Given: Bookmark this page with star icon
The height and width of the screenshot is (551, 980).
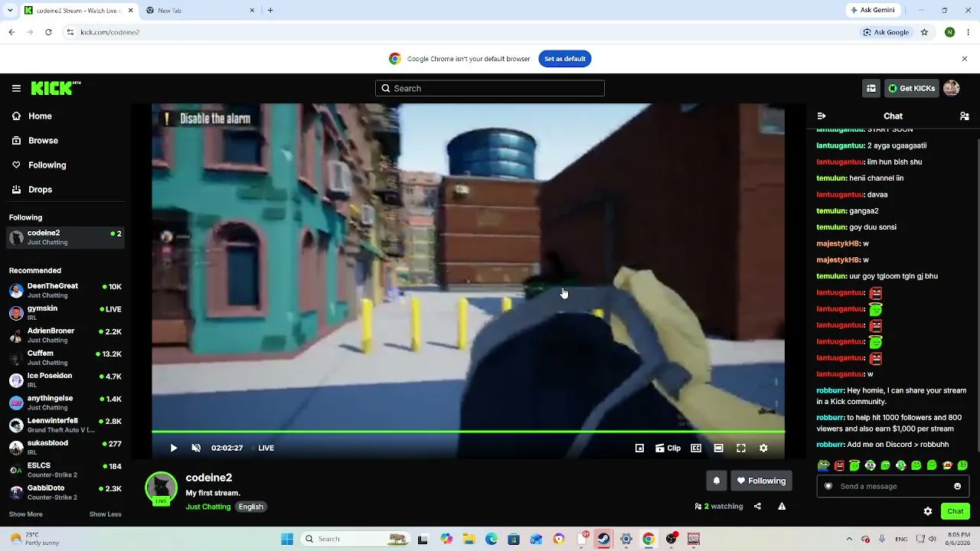Looking at the screenshot, I should click(x=924, y=32).
